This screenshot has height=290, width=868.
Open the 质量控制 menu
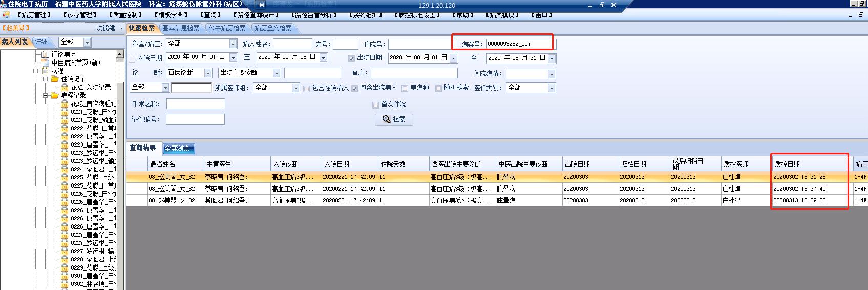point(125,15)
